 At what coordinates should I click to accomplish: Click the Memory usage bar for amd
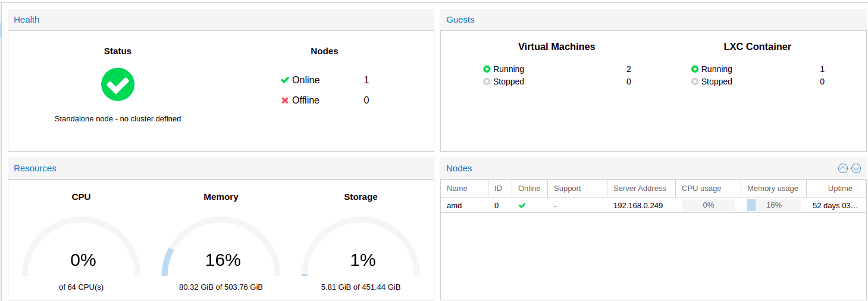(x=773, y=205)
